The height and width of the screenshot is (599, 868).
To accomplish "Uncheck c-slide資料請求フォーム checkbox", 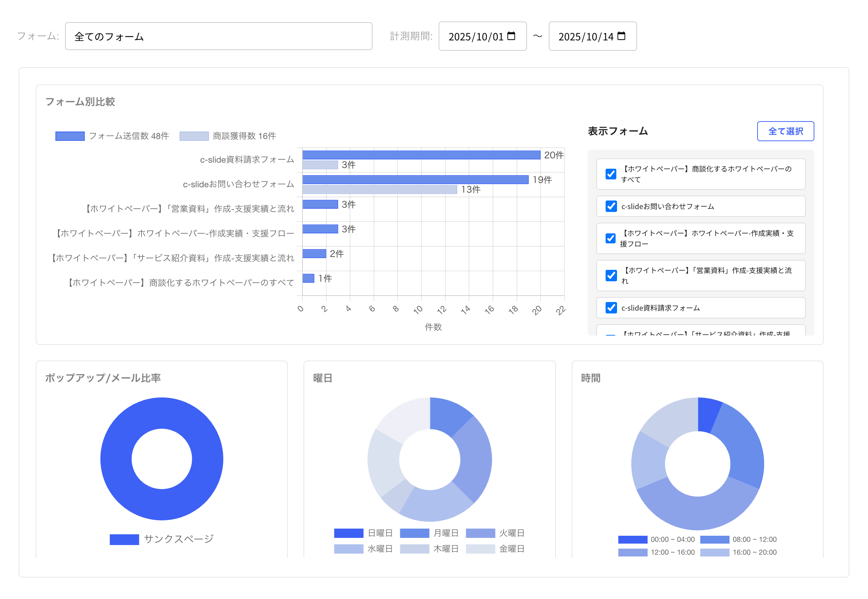I will tap(611, 308).
